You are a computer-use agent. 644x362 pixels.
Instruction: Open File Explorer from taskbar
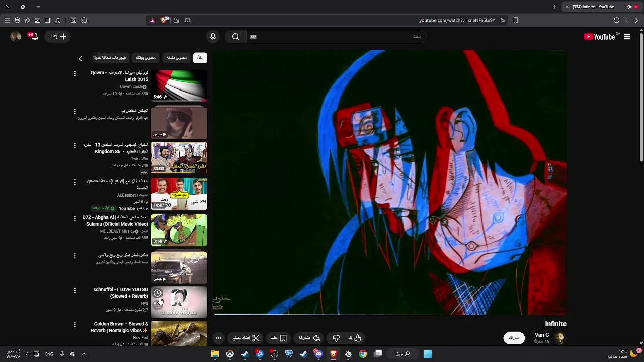[215, 354]
